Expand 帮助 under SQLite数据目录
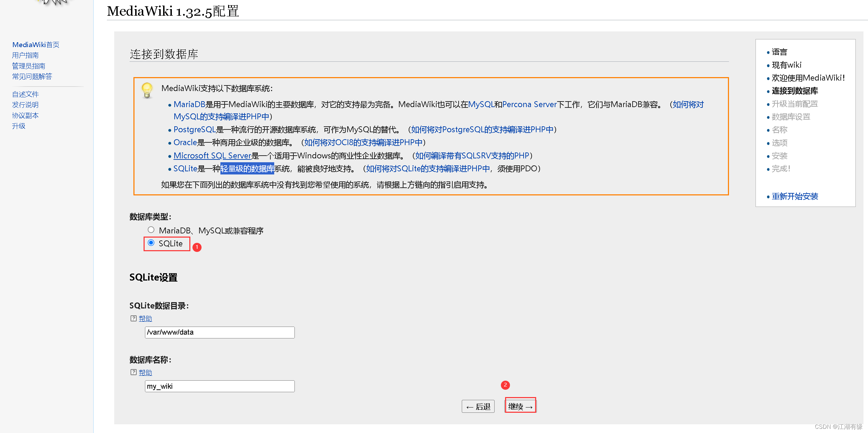868x433 pixels. (x=145, y=318)
